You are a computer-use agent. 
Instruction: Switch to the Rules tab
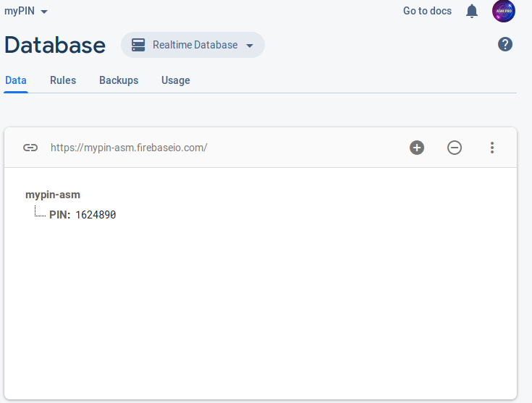point(63,80)
